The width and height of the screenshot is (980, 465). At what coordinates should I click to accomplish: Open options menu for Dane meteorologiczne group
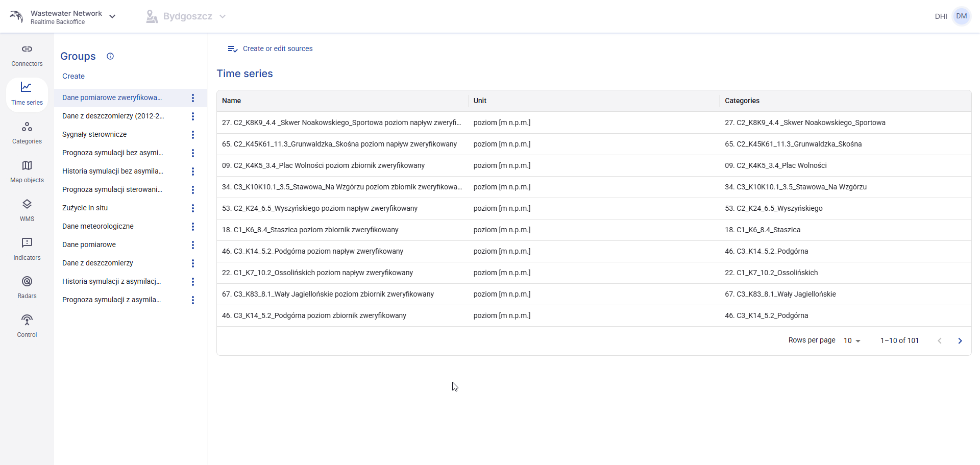click(x=193, y=227)
